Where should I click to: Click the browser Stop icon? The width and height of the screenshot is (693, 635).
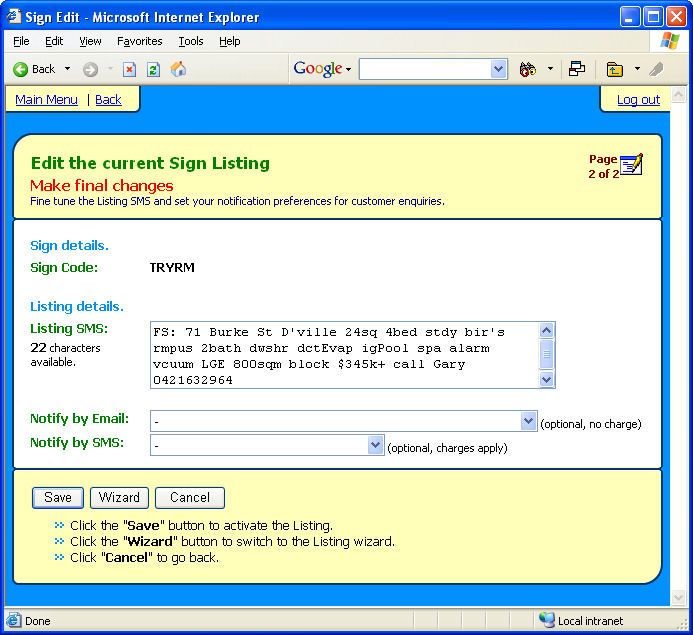[x=130, y=69]
